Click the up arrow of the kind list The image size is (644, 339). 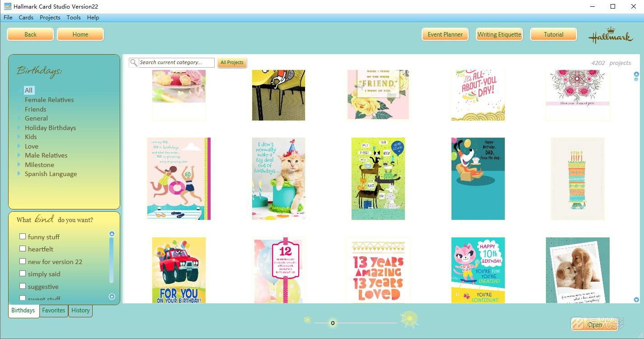point(112,234)
